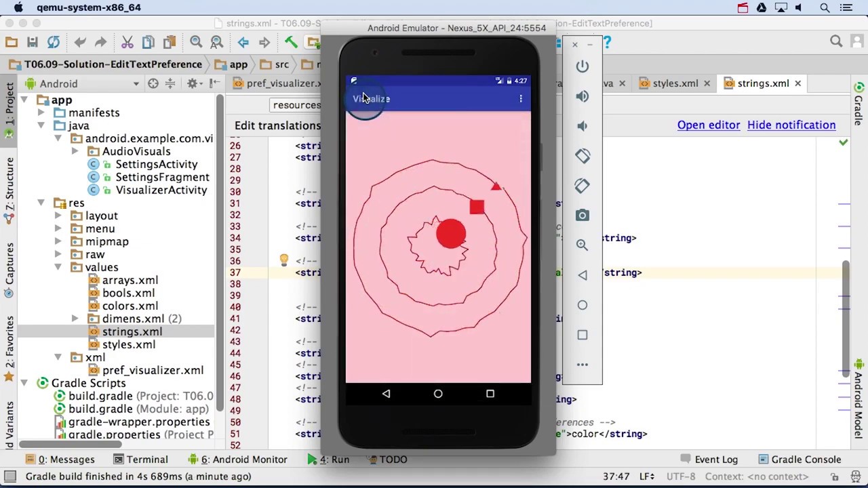Screen dimensions: 868x488
Task: Click the Replace magnifier icon
Action: (216, 42)
